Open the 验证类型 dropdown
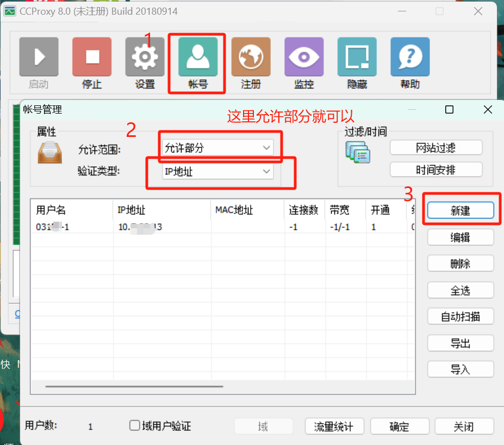 click(218, 171)
